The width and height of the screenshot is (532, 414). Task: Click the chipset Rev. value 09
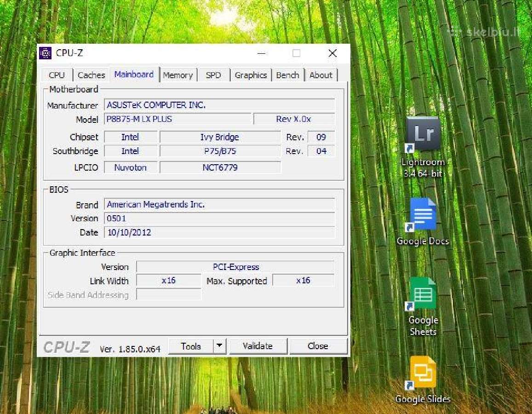[x=321, y=137]
